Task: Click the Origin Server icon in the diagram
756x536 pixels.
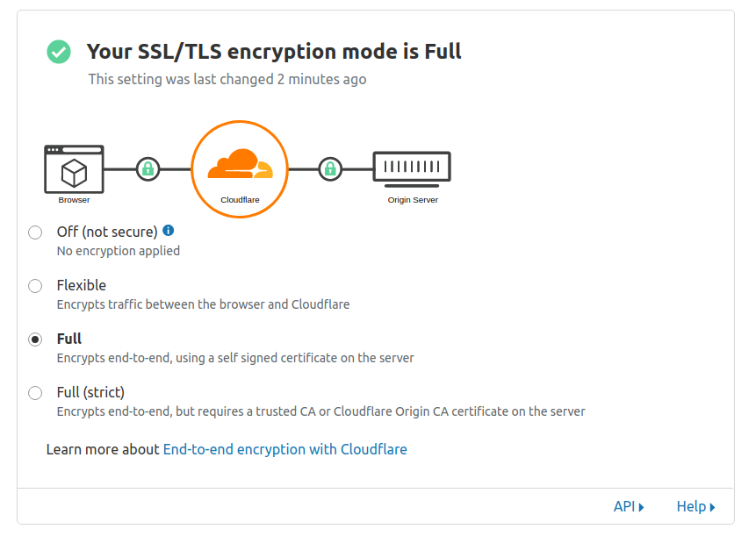Action: point(411,167)
